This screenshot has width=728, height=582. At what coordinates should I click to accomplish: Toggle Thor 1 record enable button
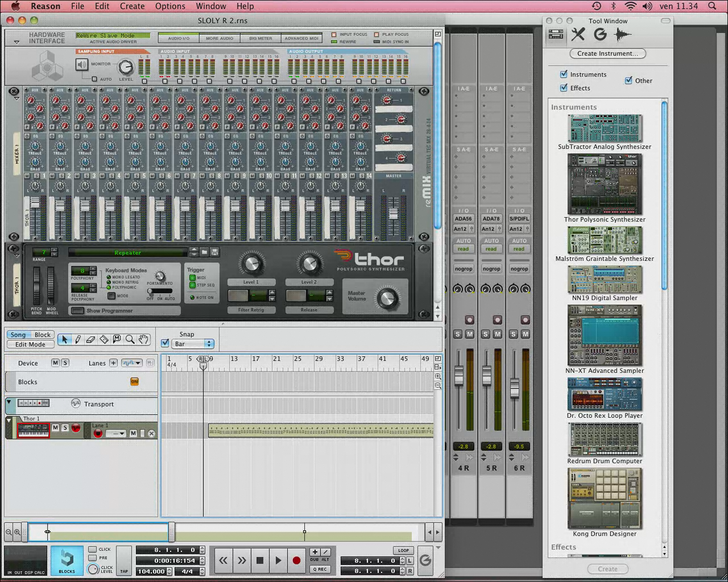(x=76, y=428)
